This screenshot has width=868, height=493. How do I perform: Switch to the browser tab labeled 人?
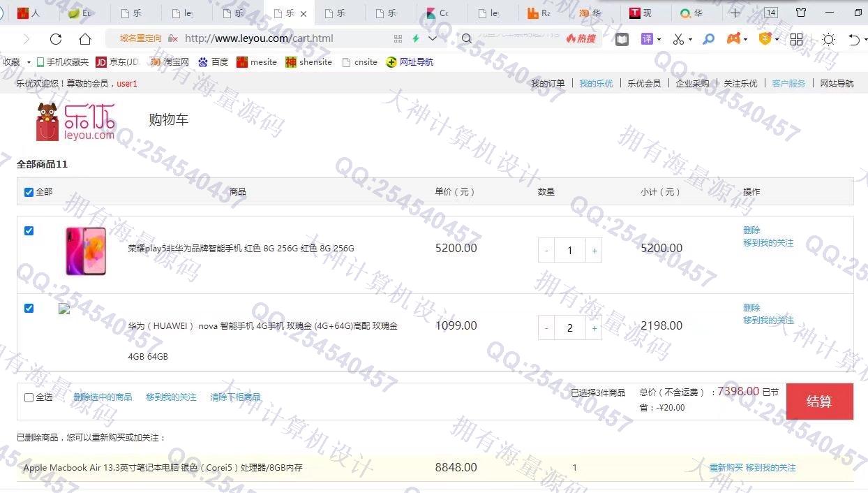33,13
